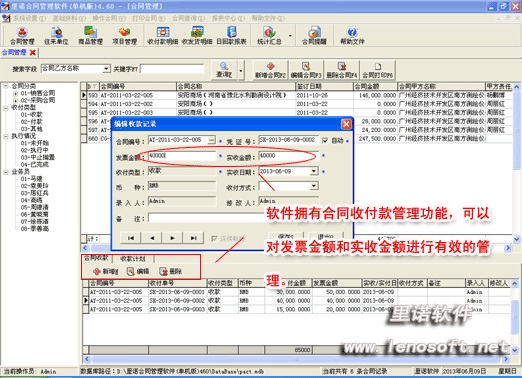Select row SK-2013-06-09-0003 in receipts table
This screenshot has width=522, height=378.
pos(297,309)
